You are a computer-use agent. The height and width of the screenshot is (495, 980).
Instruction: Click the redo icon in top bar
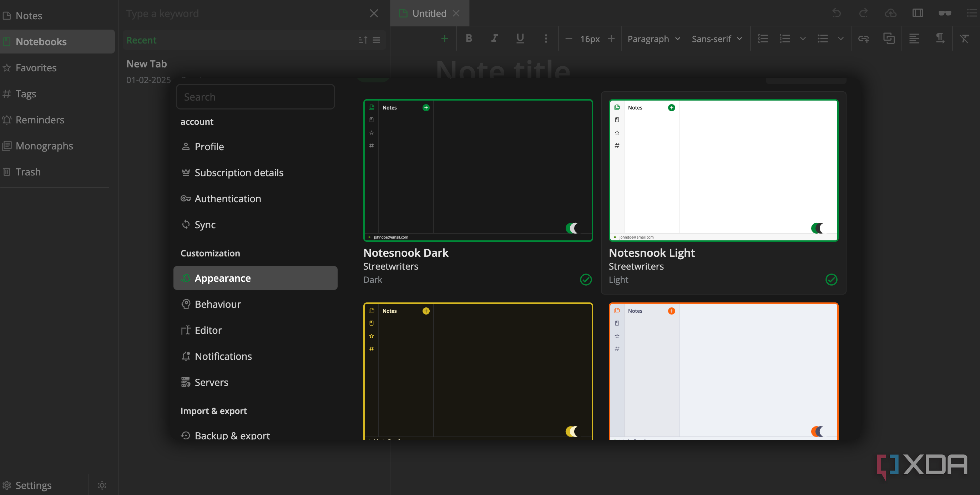click(864, 13)
